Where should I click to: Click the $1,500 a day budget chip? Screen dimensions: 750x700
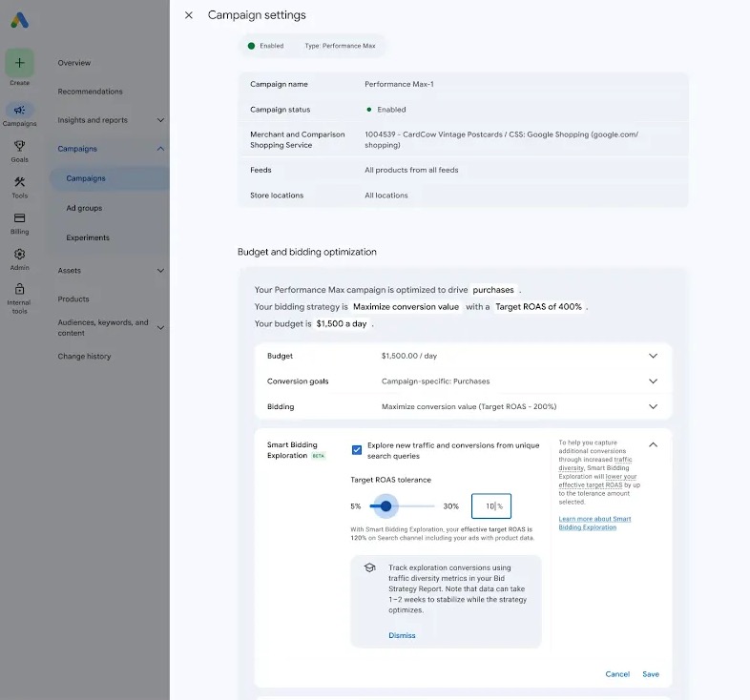point(341,323)
